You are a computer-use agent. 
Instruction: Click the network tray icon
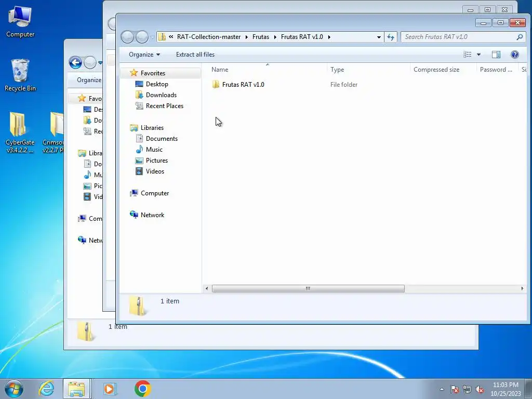coord(467,389)
